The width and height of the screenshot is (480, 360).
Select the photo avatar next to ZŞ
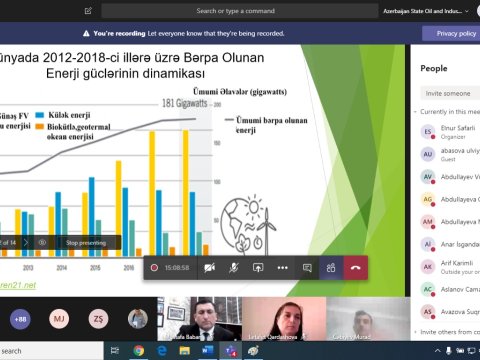pos(138,319)
